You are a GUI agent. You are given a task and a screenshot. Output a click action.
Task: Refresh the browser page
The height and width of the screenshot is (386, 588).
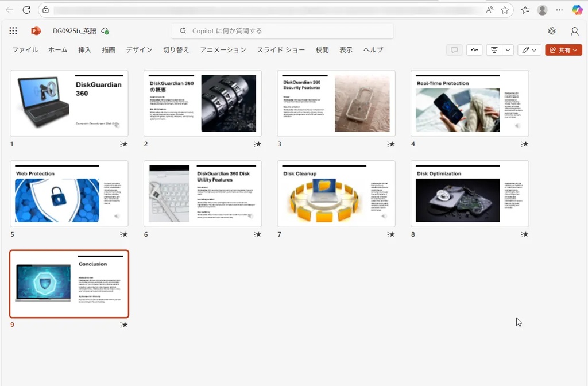tap(26, 10)
